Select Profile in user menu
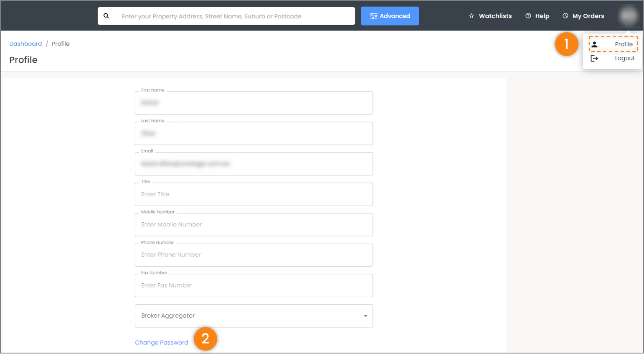Viewport: 644px width, 356px height. tap(613, 44)
